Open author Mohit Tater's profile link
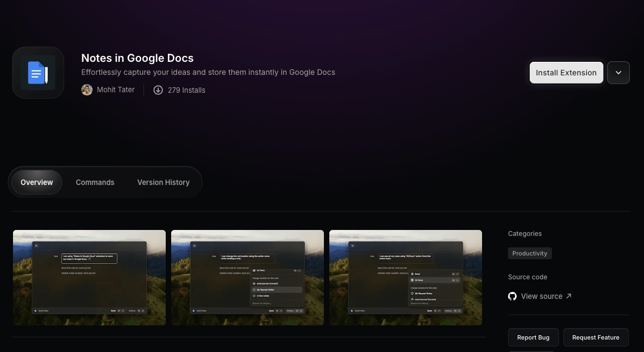644x352 pixels. [x=108, y=89]
